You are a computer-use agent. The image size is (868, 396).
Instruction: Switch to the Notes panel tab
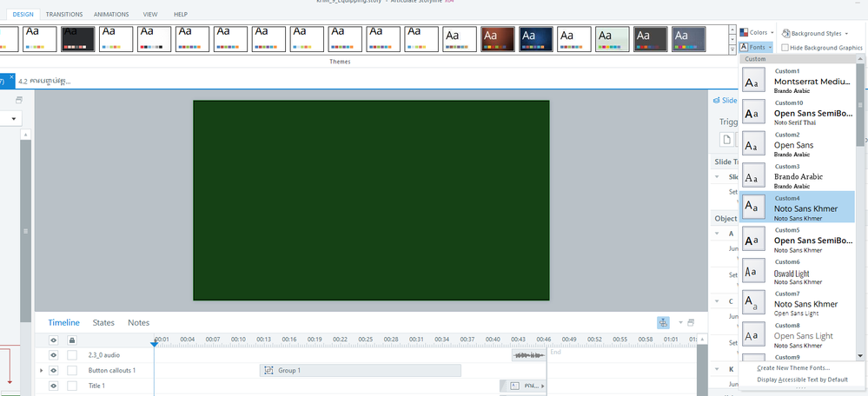138,322
